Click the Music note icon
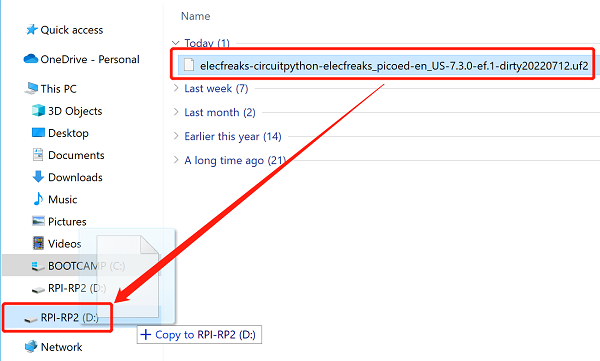This screenshot has height=361, width=600. pos(38,199)
